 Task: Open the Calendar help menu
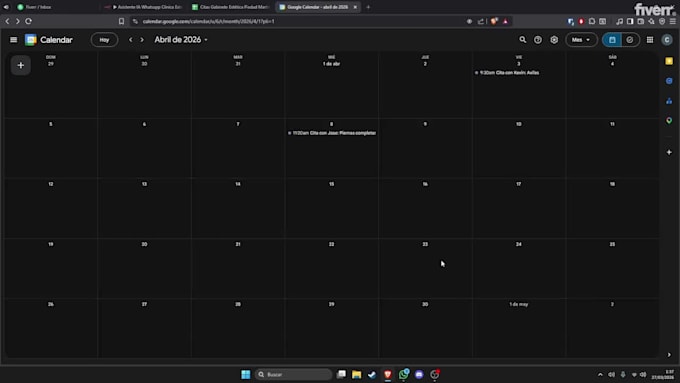click(538, 40)
